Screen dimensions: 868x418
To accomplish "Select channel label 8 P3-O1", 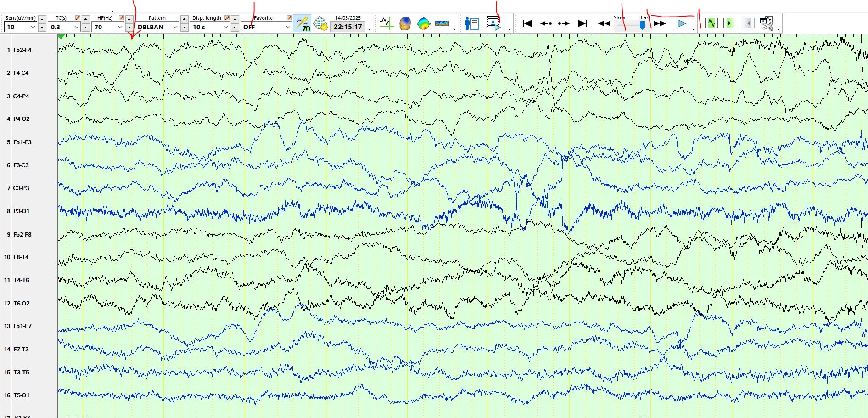I will (x=18, y=211).
